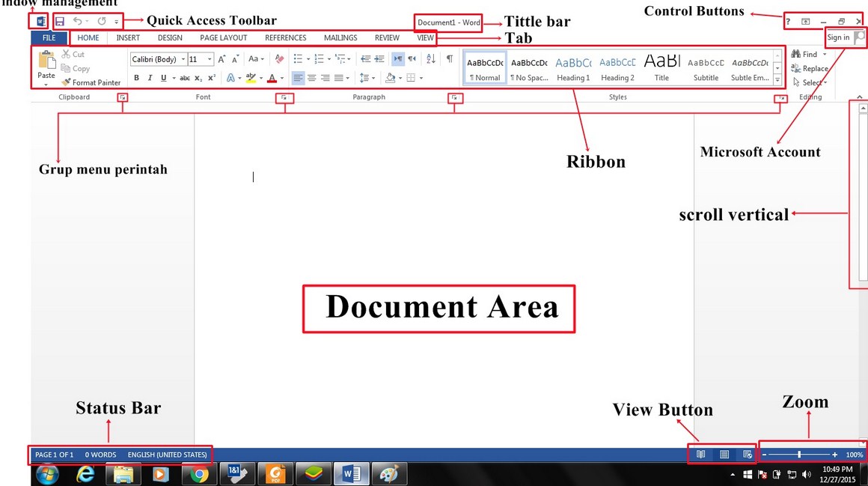Switch to the DESIGN tab

point(170,37)
